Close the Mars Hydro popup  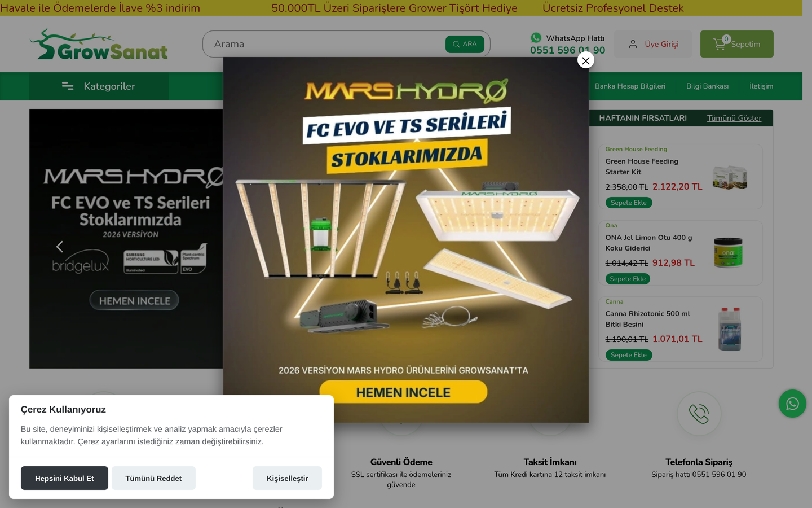click(586, 60)
